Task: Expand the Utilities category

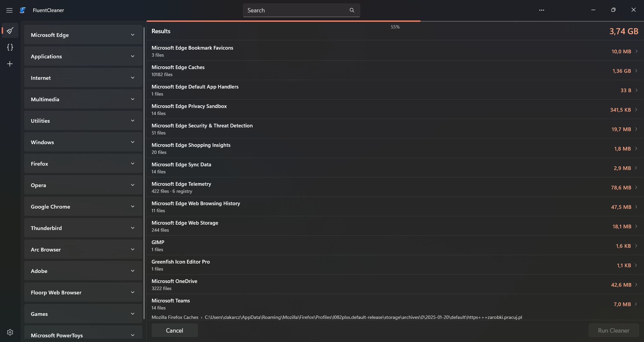Action: 83,121
